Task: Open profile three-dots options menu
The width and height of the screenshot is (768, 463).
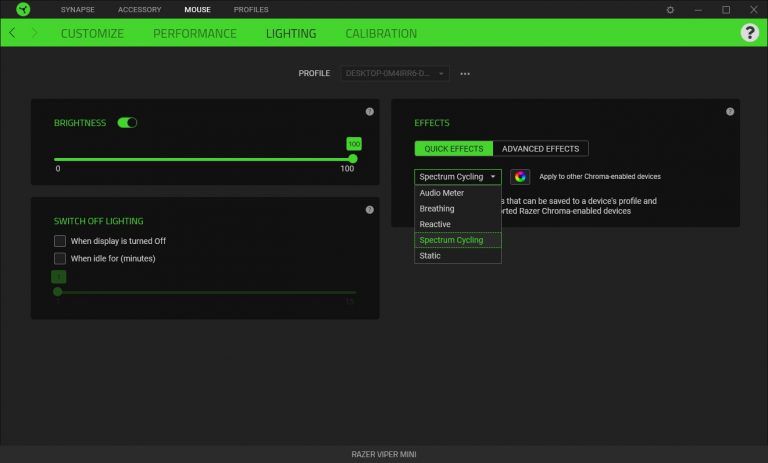Action: 465,74
